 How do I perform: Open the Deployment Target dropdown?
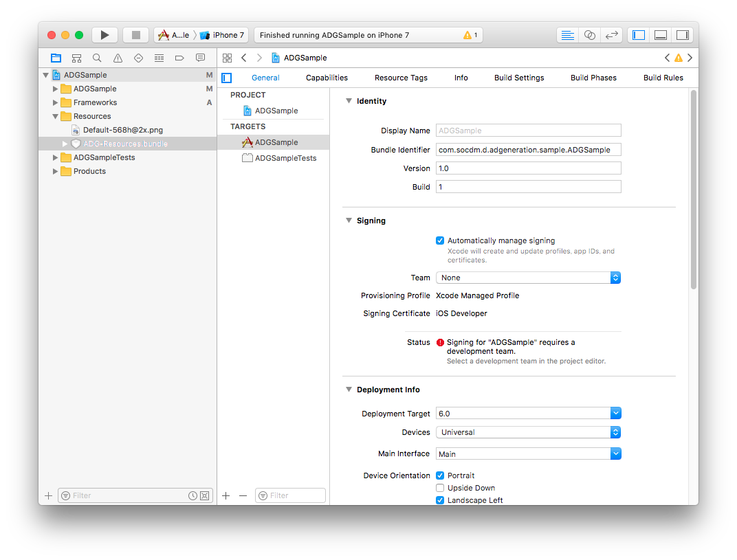pyautogui.click(x=528, y=414)
